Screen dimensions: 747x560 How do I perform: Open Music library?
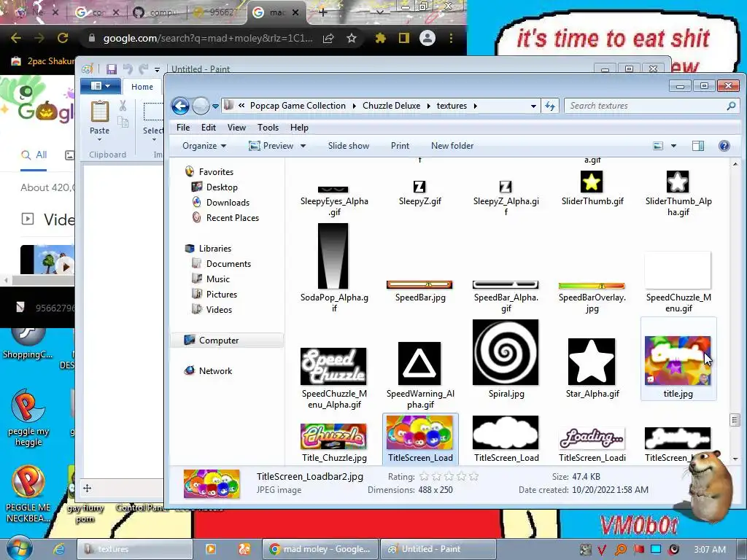point(217,279)
